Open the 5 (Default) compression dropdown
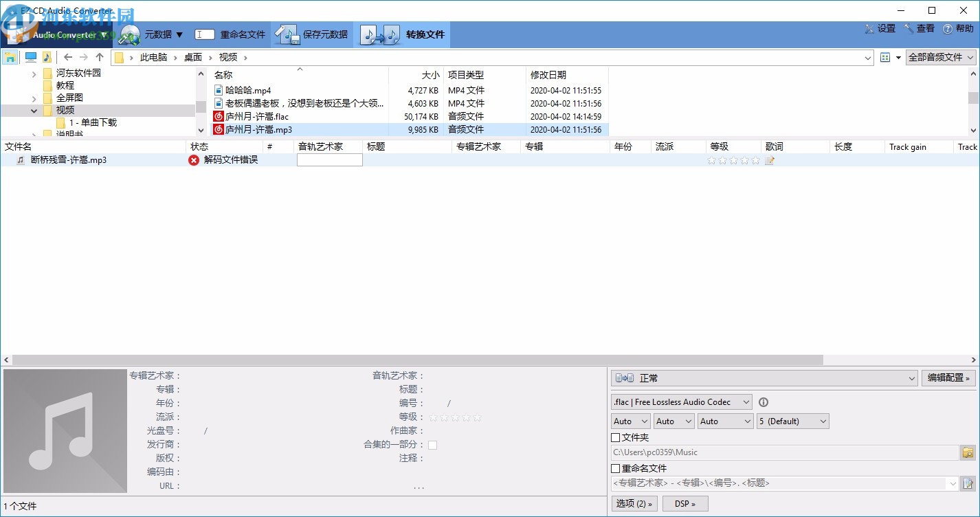 point(792,421)
